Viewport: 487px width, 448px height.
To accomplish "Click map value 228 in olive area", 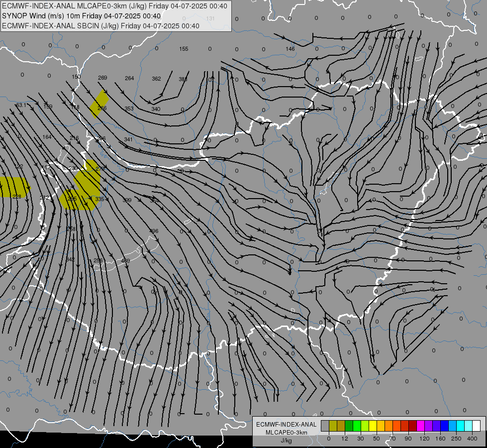I will [17, 197].
